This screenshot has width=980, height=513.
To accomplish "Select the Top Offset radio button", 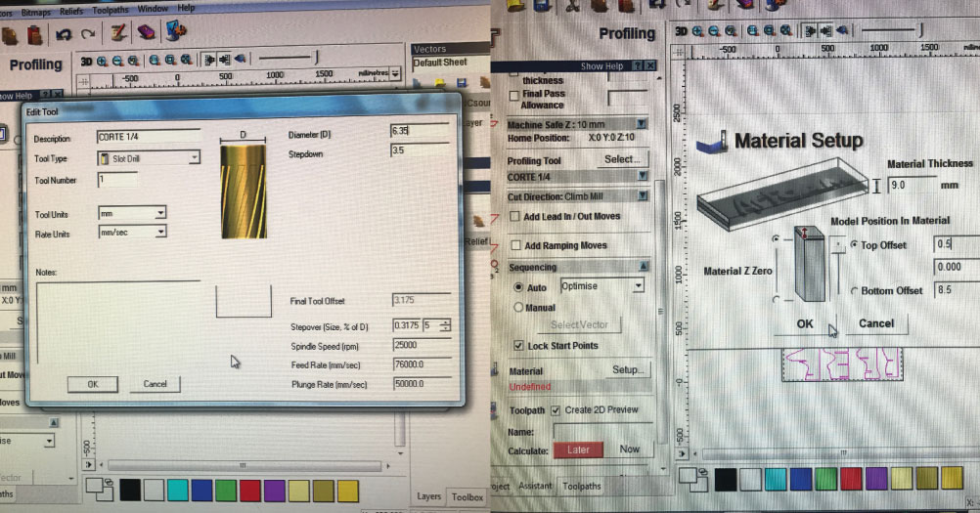I will 853,244.
